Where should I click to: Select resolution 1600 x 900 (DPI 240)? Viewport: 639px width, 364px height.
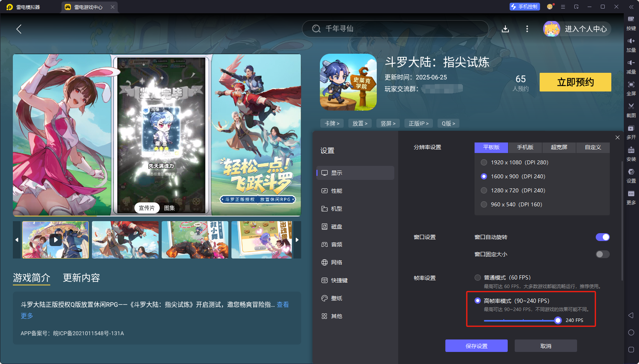[484, 176]
